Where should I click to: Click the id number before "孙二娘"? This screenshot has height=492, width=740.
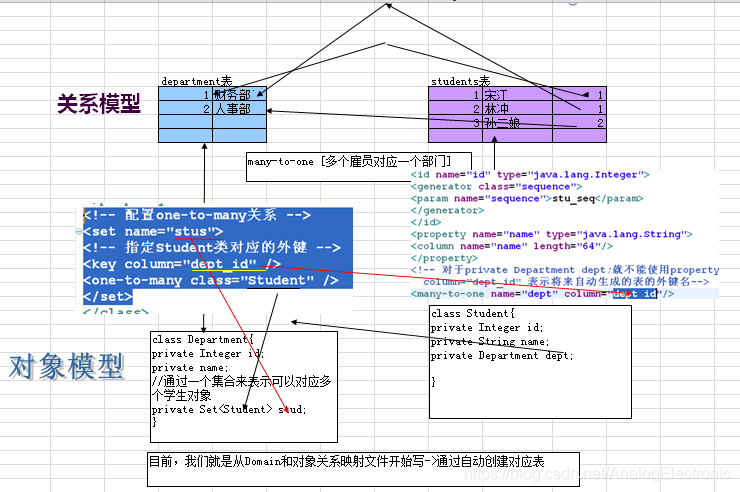tap(476, 123)
